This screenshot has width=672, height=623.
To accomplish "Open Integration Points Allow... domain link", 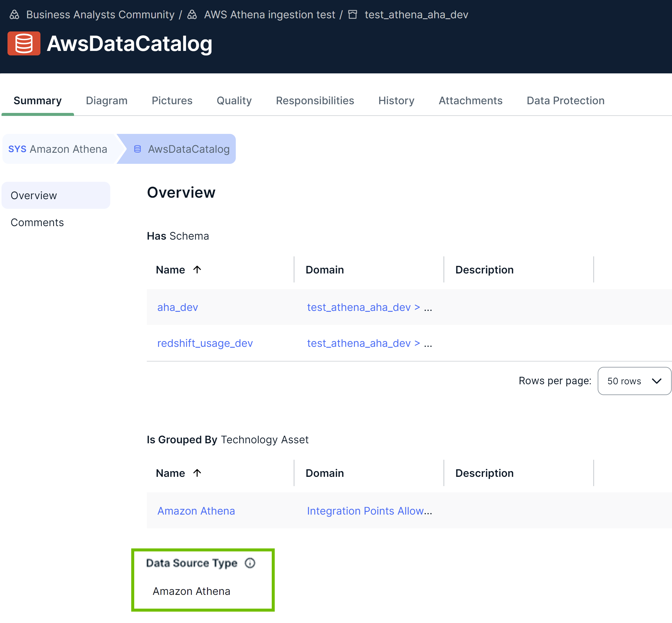I will click(369, 511).
